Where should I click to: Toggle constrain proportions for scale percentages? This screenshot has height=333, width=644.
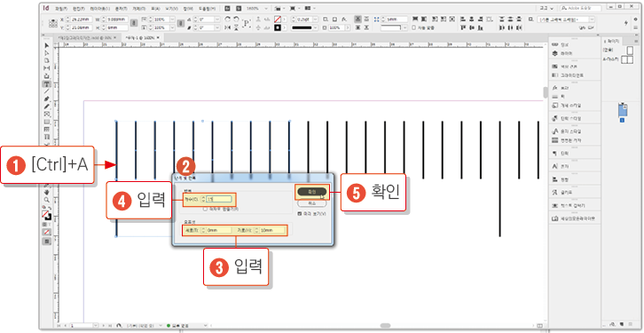click(x=181, y=23)
